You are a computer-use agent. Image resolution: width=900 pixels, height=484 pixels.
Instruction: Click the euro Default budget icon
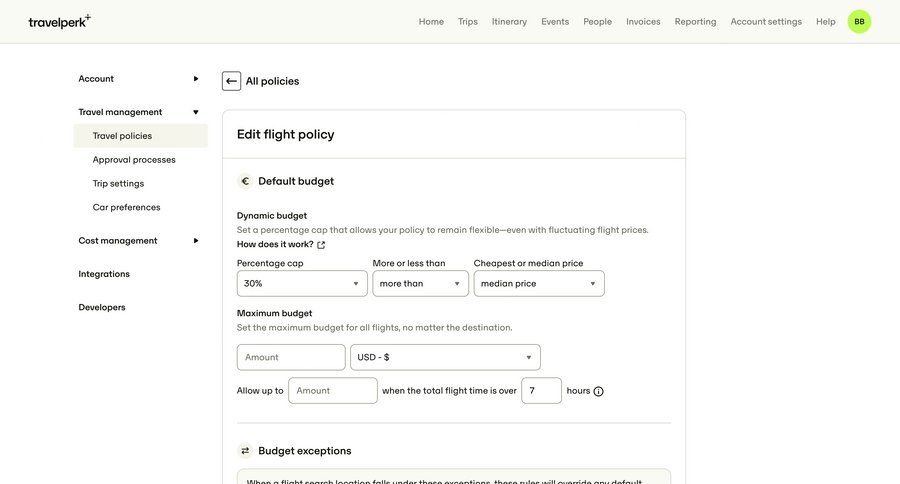point(245,181)
